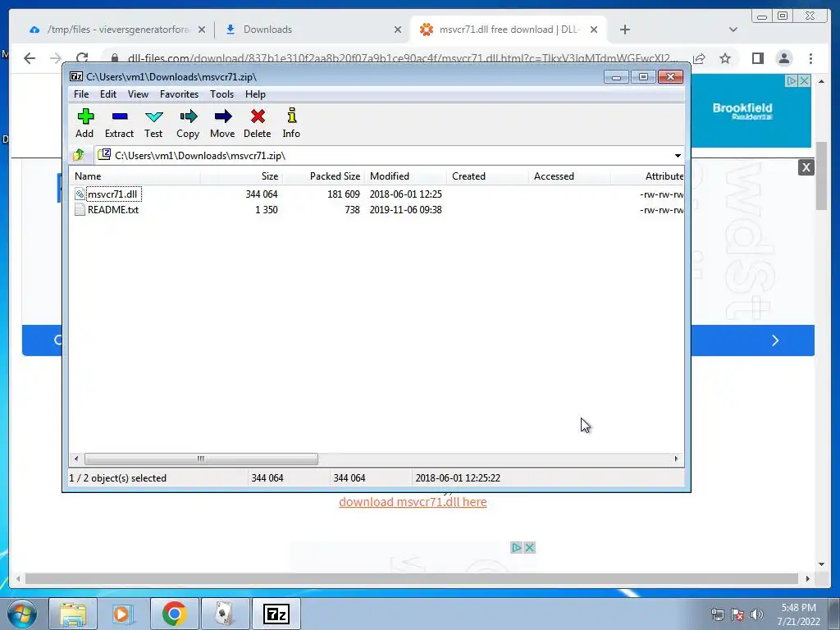The height and width of the screenshot is (630, 840).
Task: Share this page icon in address bar
Action: pyautogui.click(x=699, y=58)
